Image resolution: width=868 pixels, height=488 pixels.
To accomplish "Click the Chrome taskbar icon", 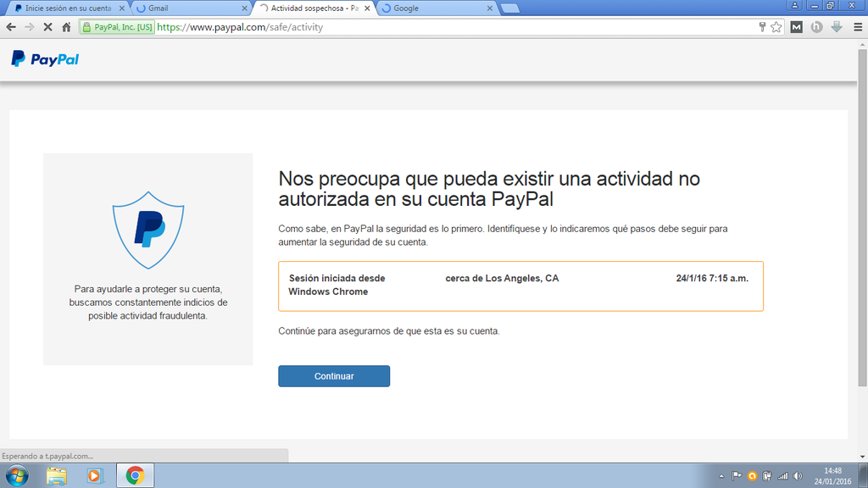I will 135,476.
